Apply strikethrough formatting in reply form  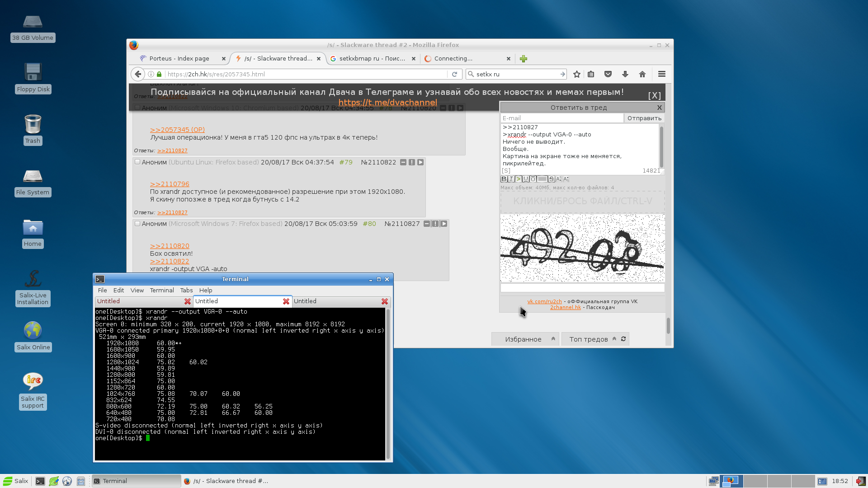tap(551, 179)
